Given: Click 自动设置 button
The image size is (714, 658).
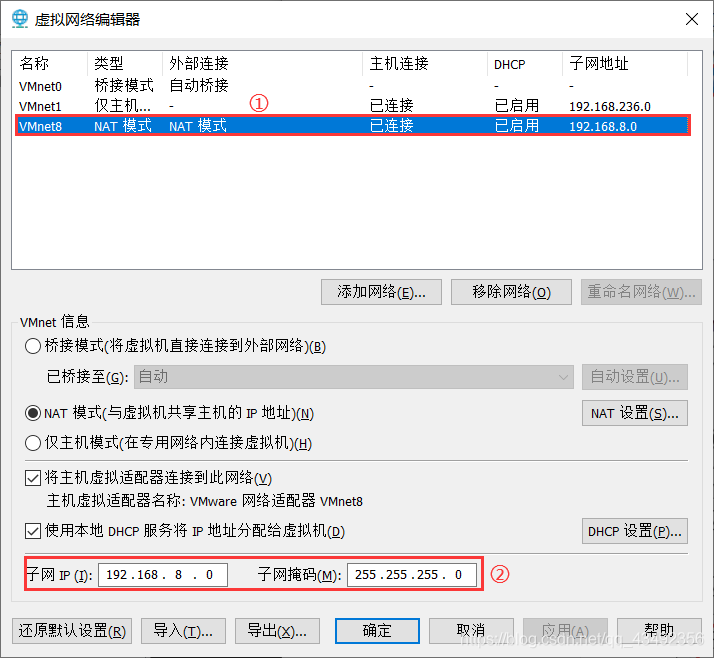Looking at the screenshot, I should click(x=635, y=377).
